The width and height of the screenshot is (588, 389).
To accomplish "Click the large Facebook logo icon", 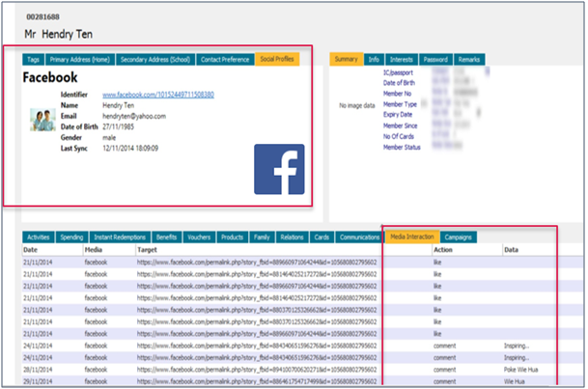I will (279, 169).
